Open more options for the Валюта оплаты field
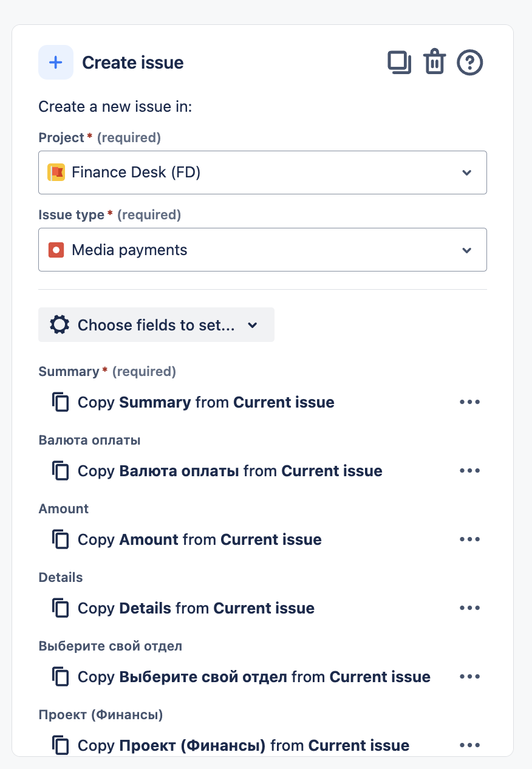532x769 pixels. pos(469,471)
